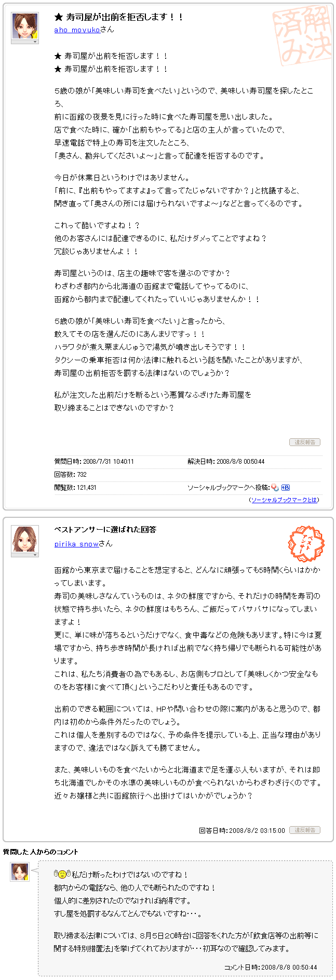Open the aho_moyuko profile link

click(x=77, y=30)
